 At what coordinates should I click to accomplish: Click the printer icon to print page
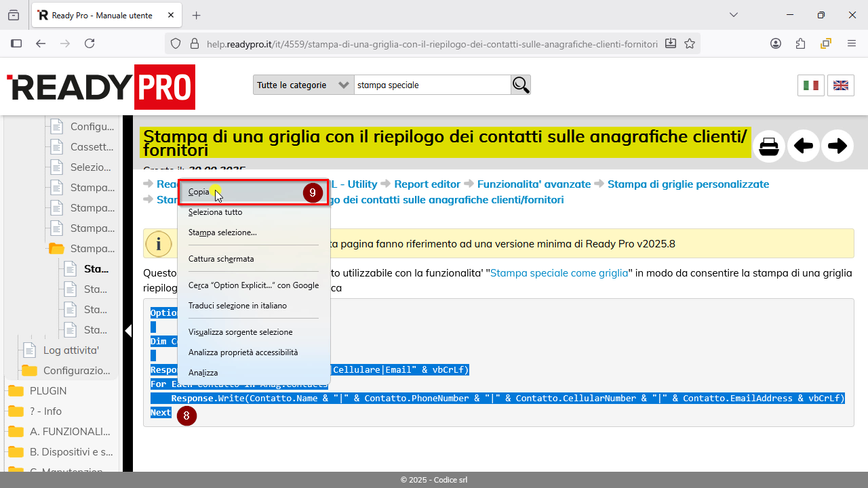[769, 146]
